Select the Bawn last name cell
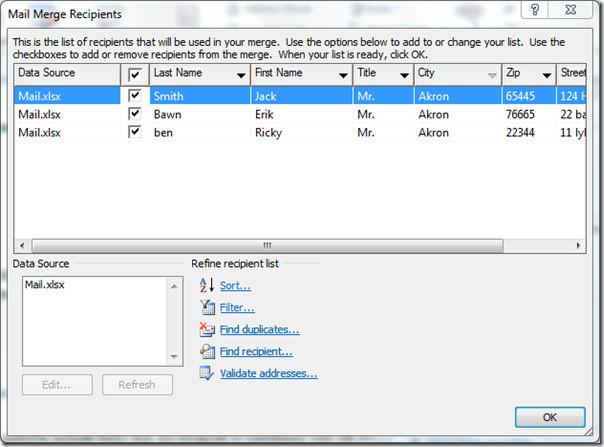The width and height of the screenshot is (604, 447). 200,114
